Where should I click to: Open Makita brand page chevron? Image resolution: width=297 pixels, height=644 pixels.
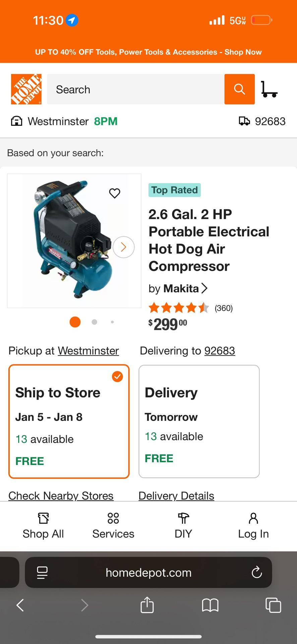[204, 288]
